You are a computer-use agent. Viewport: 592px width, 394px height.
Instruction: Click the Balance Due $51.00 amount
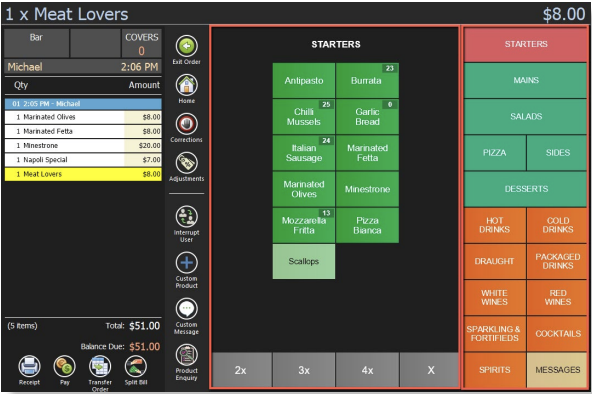[x=145, y=346]
